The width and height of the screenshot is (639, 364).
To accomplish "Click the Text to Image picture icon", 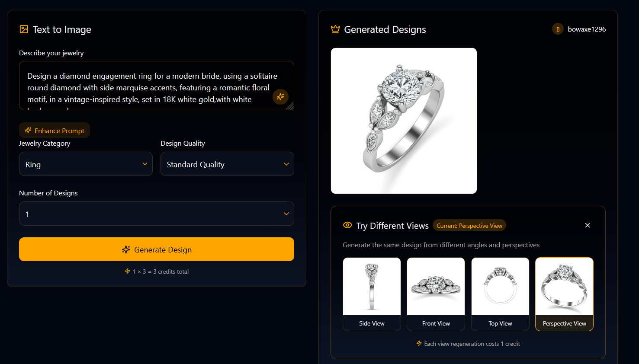I will (23, 29).
